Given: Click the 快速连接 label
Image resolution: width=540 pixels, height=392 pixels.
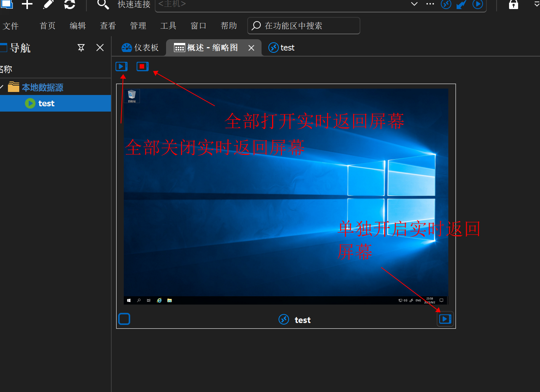Looking at the screenshot, I should coord(134,4).
